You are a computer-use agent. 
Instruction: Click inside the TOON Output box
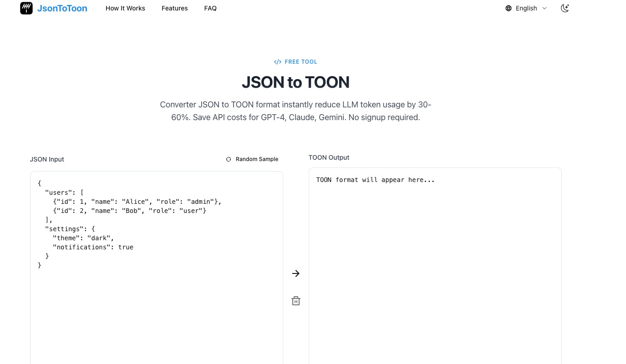coord(435,273)
